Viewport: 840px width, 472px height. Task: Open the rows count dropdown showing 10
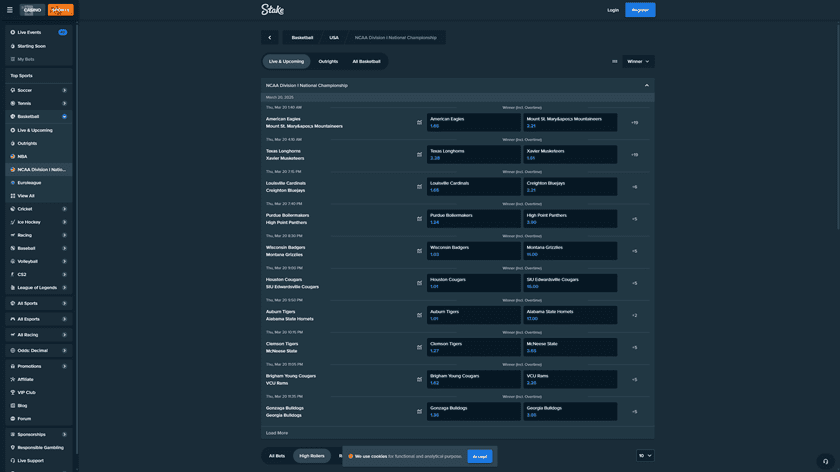pos(645,456)
